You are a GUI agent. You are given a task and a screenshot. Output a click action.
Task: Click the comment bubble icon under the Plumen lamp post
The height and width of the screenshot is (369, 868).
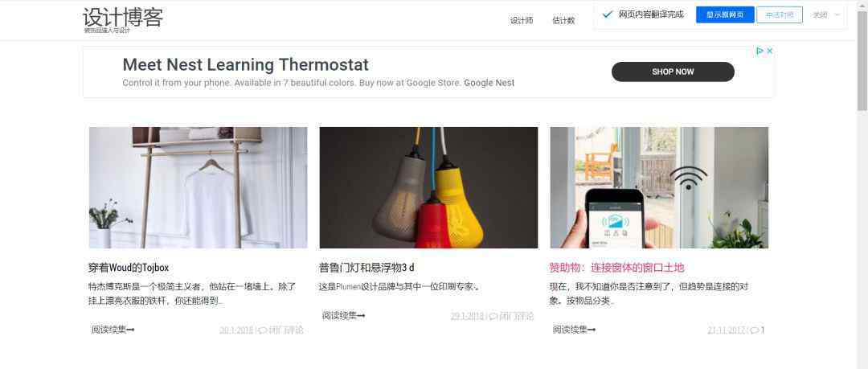click(x=493, y=317)
